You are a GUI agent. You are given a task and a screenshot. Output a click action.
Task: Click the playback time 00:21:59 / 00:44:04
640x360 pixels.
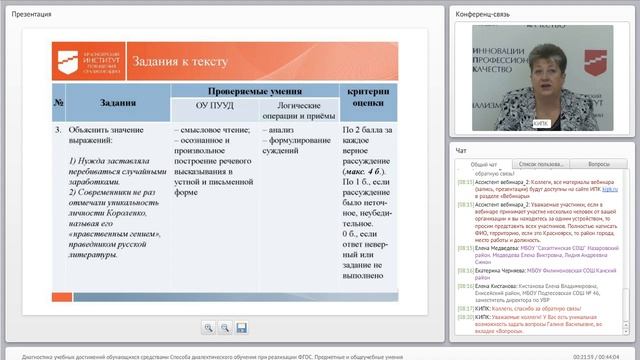click(x=596, y=357)
